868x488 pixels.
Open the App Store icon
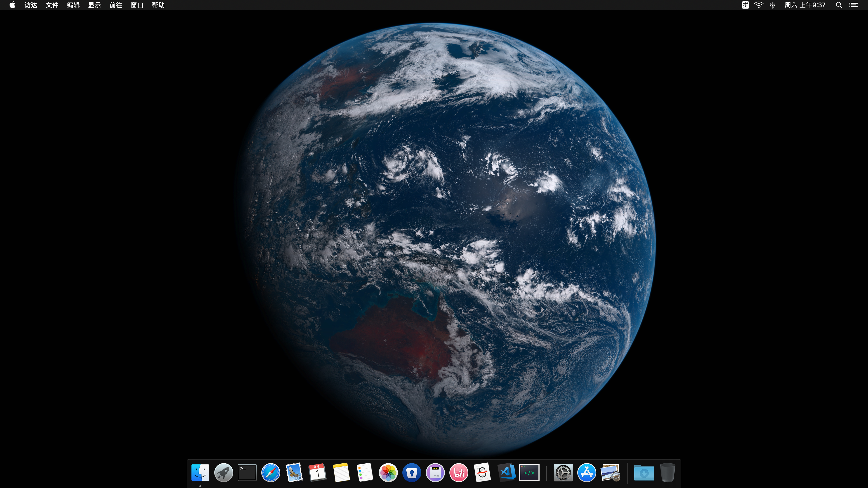click(x=587, y=472)
